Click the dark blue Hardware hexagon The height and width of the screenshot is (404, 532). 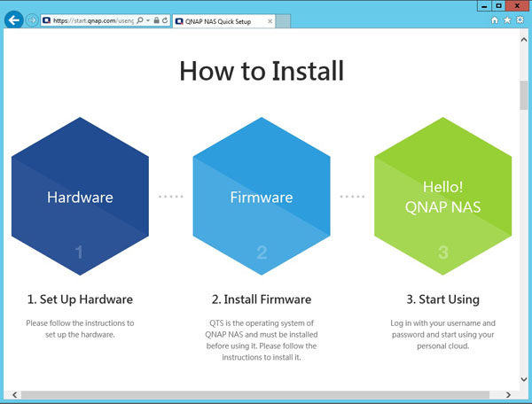pos(80,196)
